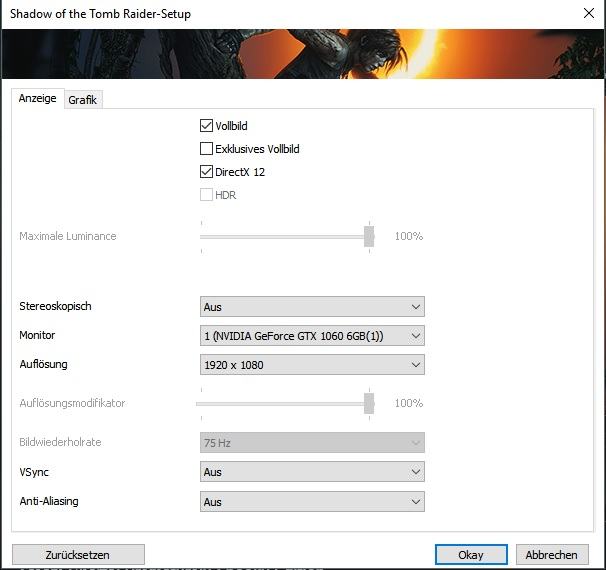The image size is (606, 570).
Task: Toggle the HDR checkbox
Action: (x=206, y=194)
